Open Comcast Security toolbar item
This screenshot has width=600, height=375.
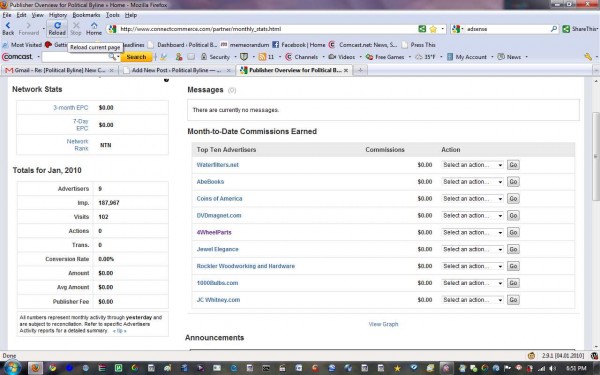(215, 57)
